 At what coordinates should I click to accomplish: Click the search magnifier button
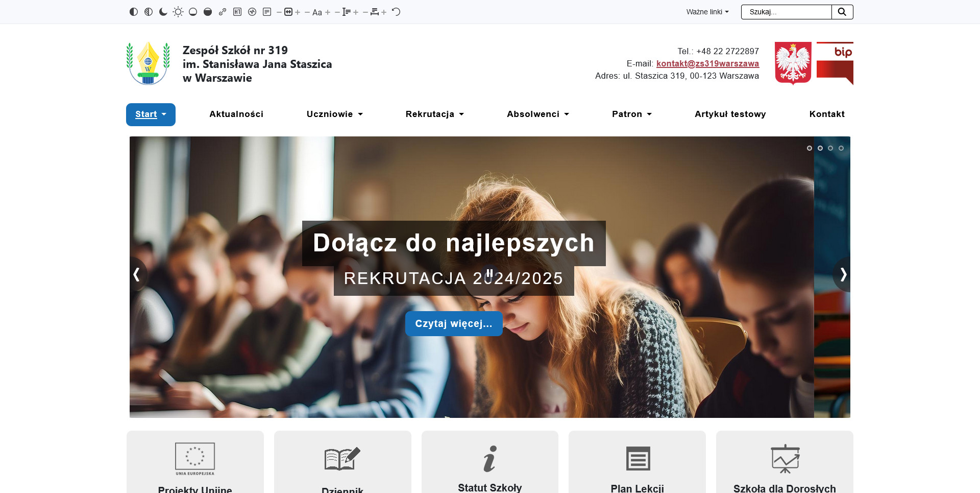[x=842, y=12]
